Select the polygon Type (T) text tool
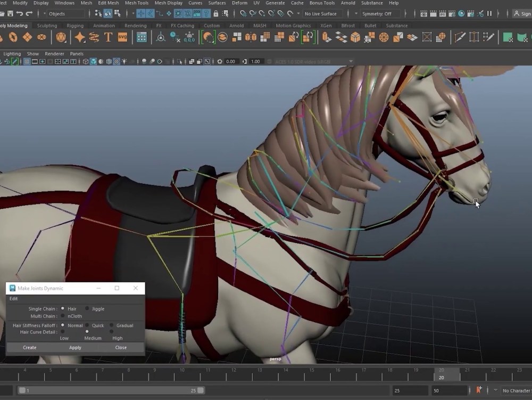Image resolution: width=532 pixels, height=400 pixels. tap(108, 37)
